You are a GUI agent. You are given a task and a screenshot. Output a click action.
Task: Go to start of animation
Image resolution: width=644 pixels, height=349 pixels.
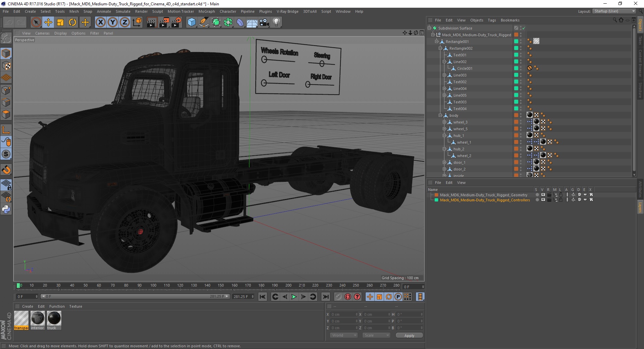click(263, 297)
